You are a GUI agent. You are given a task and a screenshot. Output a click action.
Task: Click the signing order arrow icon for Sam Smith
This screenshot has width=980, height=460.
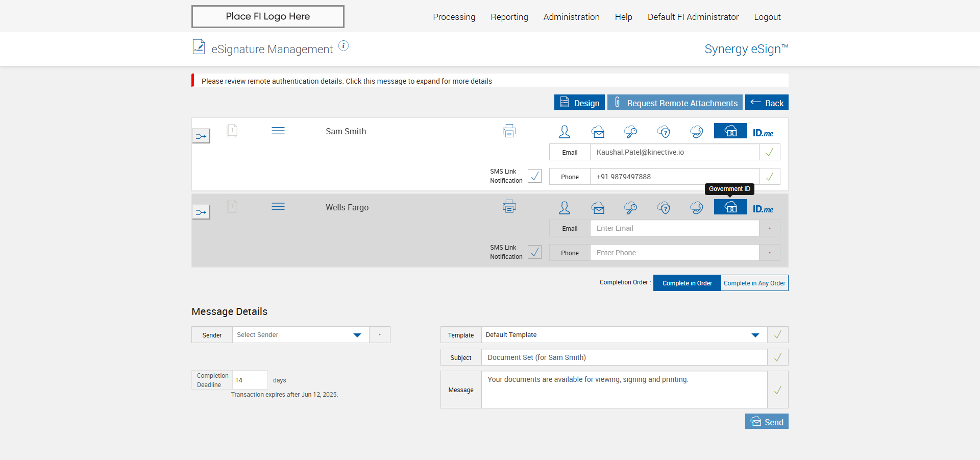coord(201,136)
